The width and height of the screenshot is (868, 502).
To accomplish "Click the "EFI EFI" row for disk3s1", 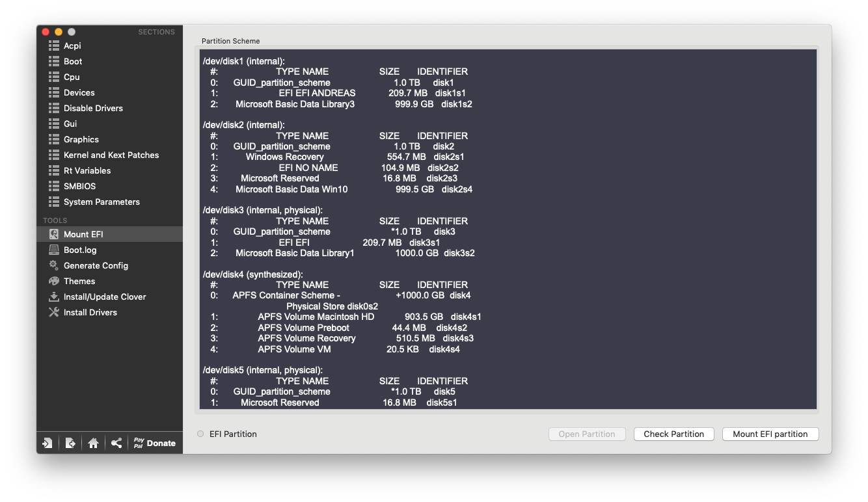I will tap(325, 243).
